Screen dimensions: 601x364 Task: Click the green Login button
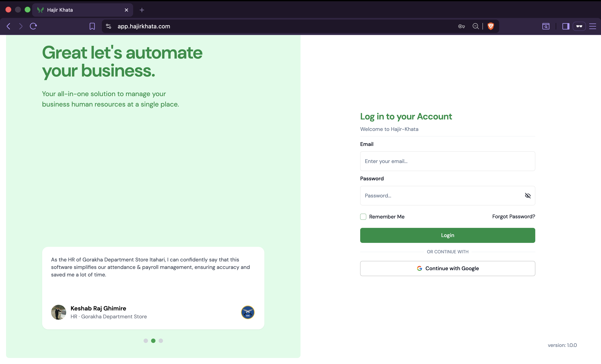click(x=448, y=235)
